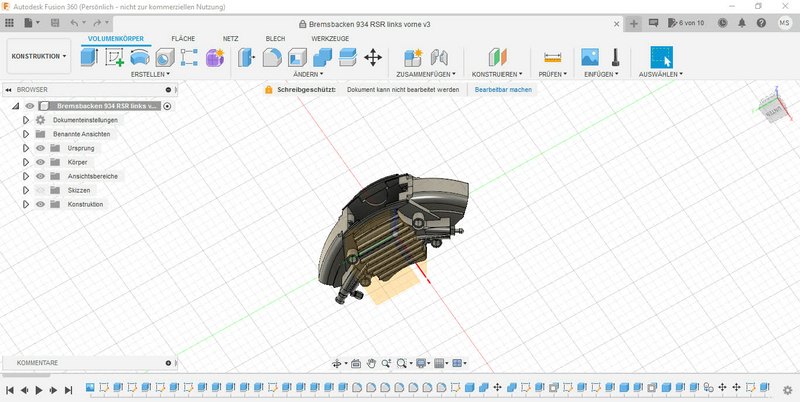Viewport: 800px width, 402px height.
Task: Select the Press Pull tool
Action: pyautogui.click(x=246, y=57)
